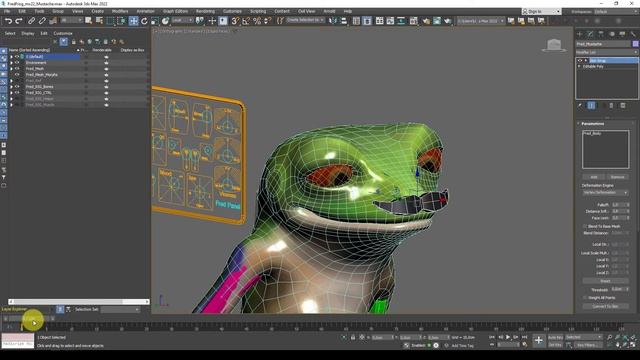Click the Reset button in Parameters

pos(606,281)
